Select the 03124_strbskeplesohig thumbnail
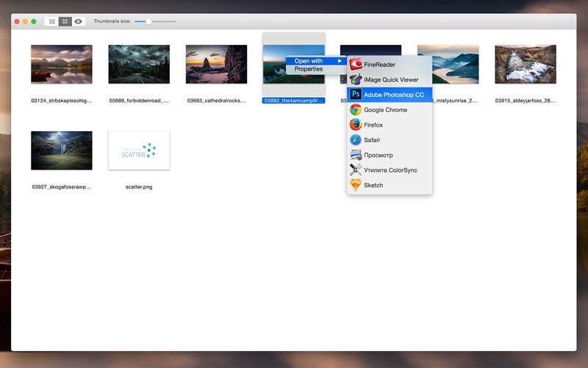Screen dimensions: 588x368 [62, 64]
